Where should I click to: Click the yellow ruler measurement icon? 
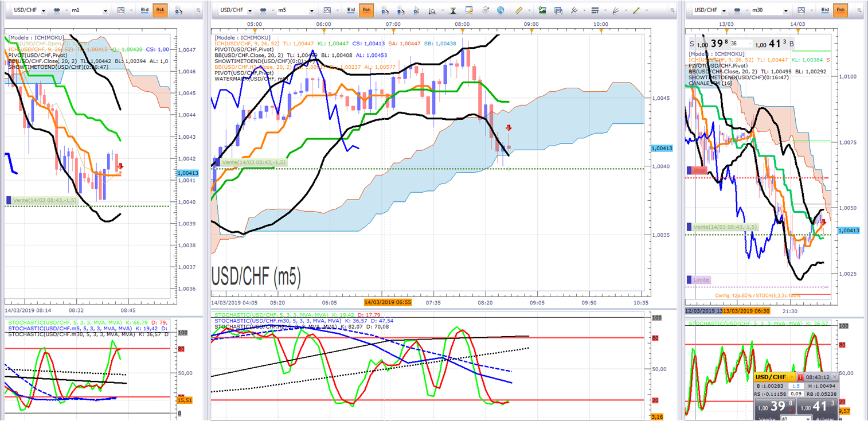(519, 10)
